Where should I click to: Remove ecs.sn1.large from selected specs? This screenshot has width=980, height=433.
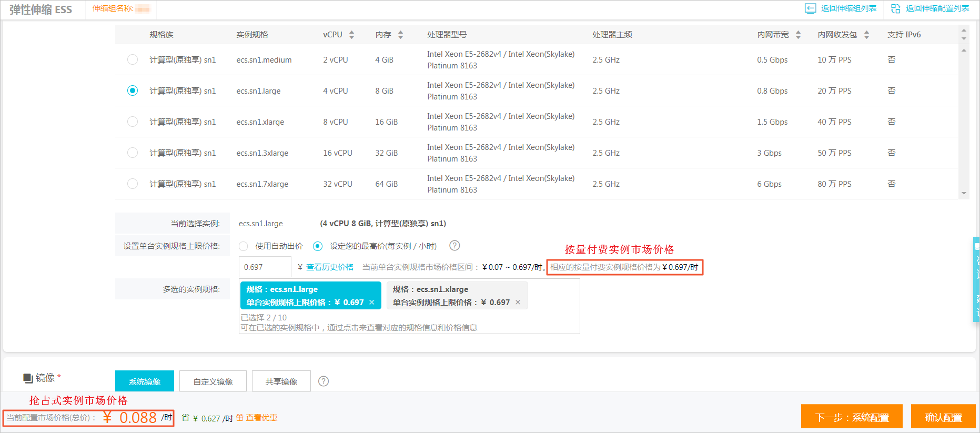click(x=372, y=303)
